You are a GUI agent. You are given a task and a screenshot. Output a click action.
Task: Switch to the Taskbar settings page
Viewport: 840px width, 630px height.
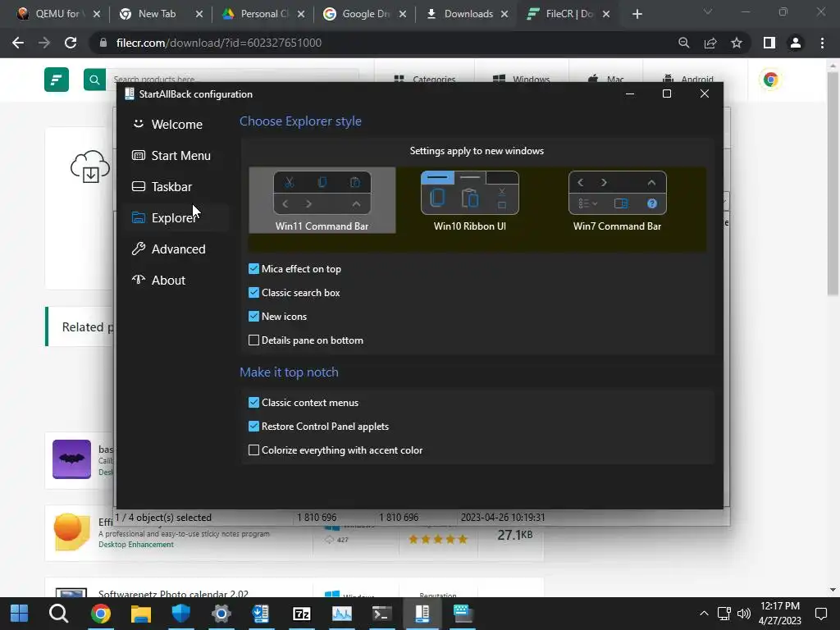(162, 186)
